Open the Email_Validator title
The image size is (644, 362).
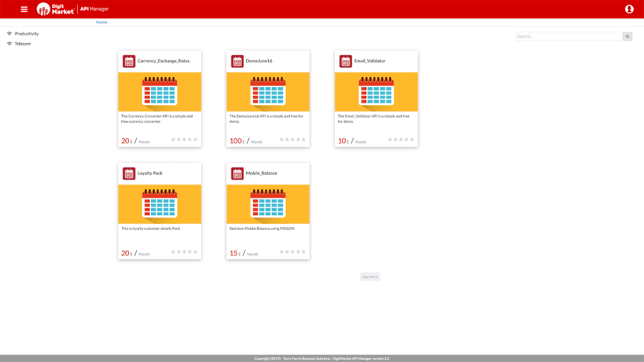370,61
